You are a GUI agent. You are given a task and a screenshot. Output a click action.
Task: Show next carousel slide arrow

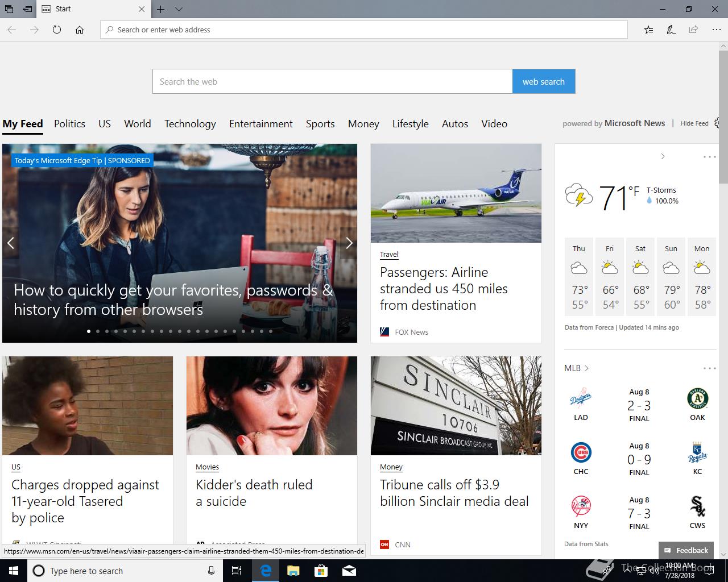(349, 243)
